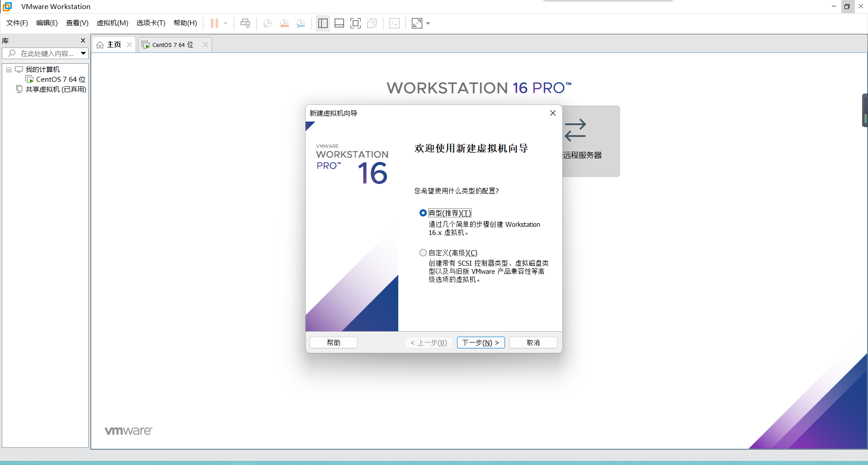Screen dimensions: 868x465
Task: Open the power options dropdown arrow
Action: (x=226, y=23)
